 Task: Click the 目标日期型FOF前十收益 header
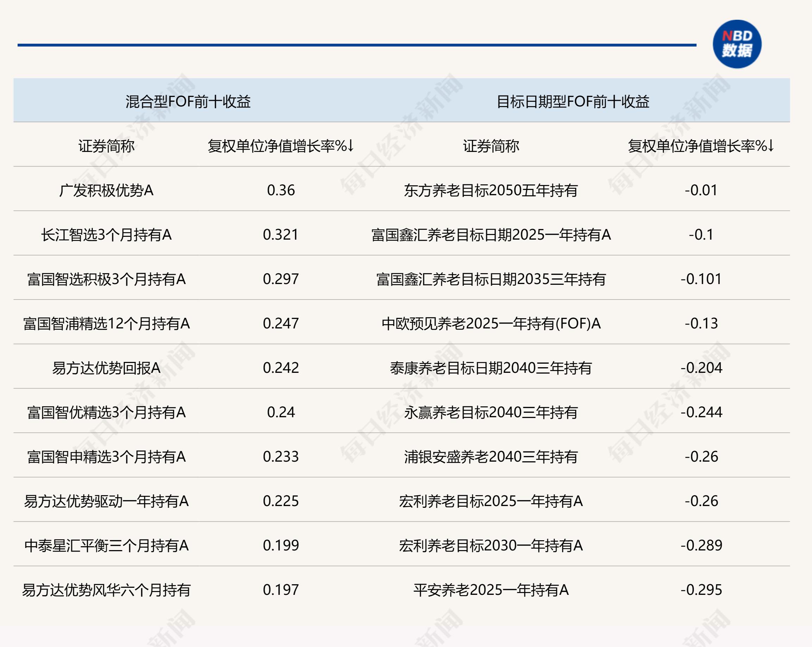click(x=573, y=101)
